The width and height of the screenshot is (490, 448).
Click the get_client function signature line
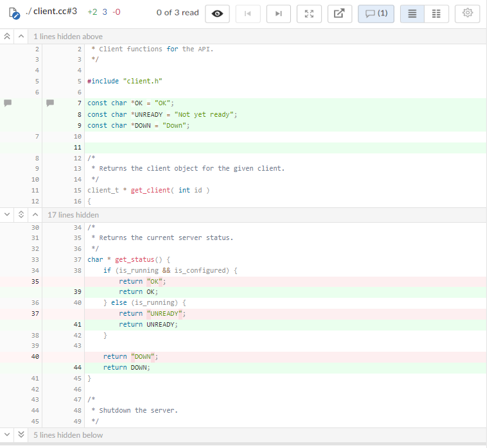(285, 190)
